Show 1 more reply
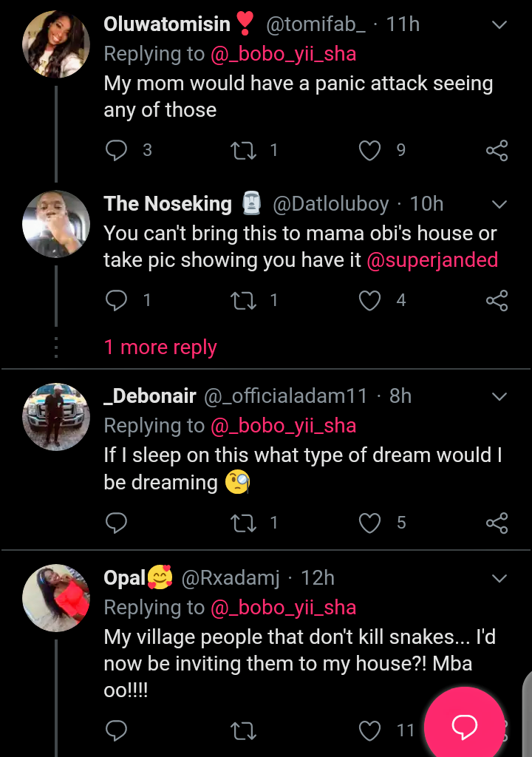This screenshot has height=757, width=532. 160,347
